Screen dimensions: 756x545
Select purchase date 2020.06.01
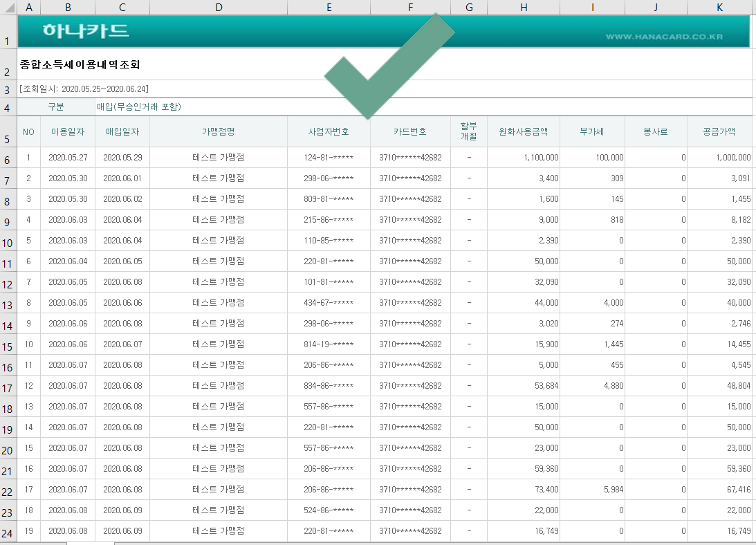pos(122,178)
